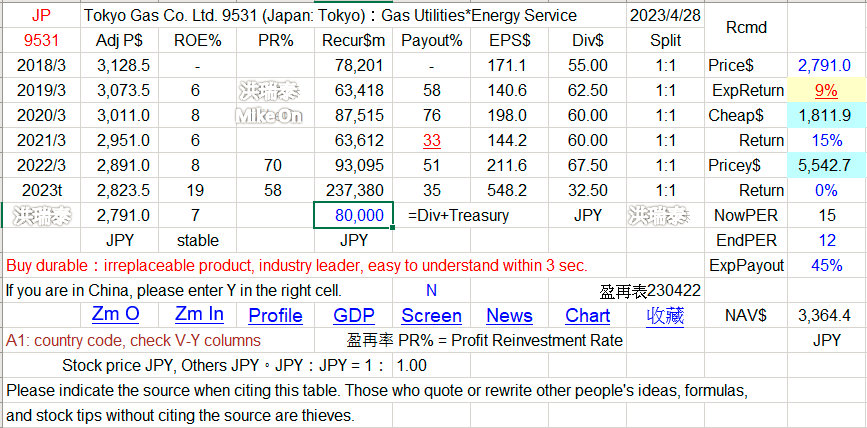Select the stock code cell 9531
Viewport: 867px width, 428px height.
pos(41,40)
